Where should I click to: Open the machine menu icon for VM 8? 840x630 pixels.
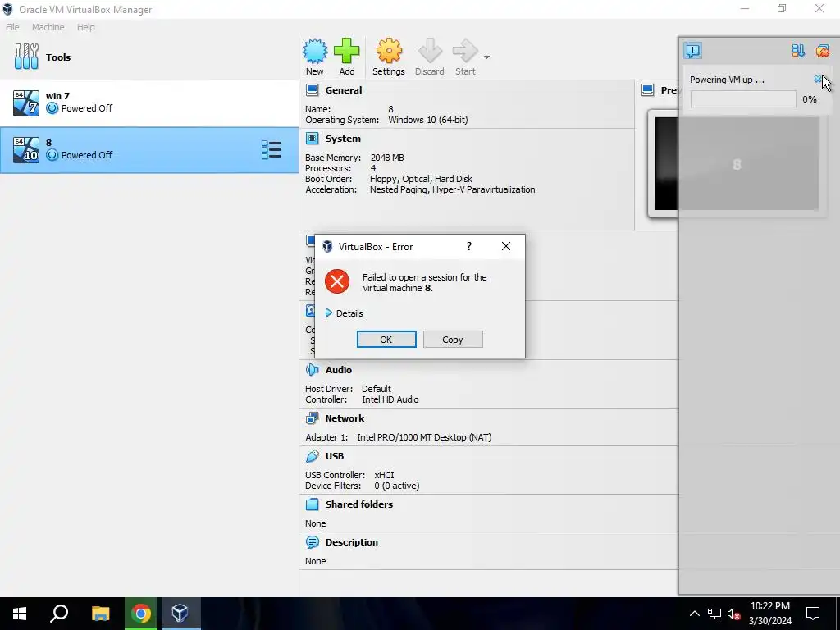pyautogui.click(x=271, y=150)
